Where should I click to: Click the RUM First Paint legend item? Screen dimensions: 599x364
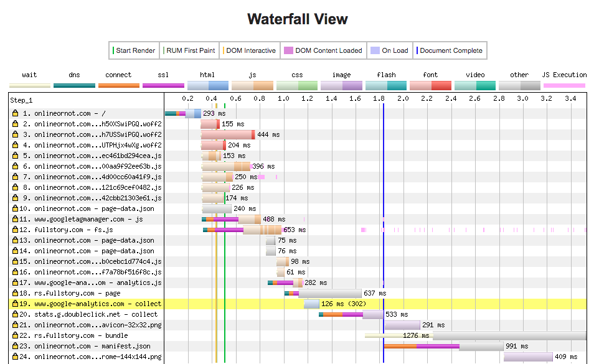tap(189, 50)
